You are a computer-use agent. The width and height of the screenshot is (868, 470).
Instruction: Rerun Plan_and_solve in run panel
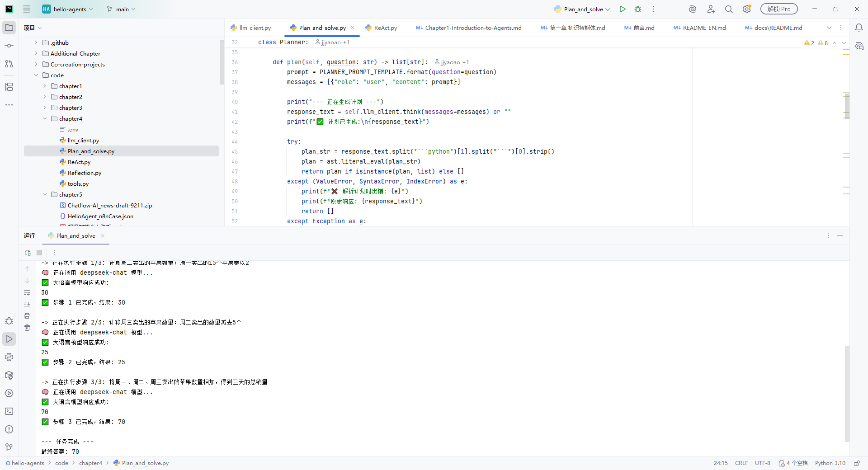tap(28, 253)
